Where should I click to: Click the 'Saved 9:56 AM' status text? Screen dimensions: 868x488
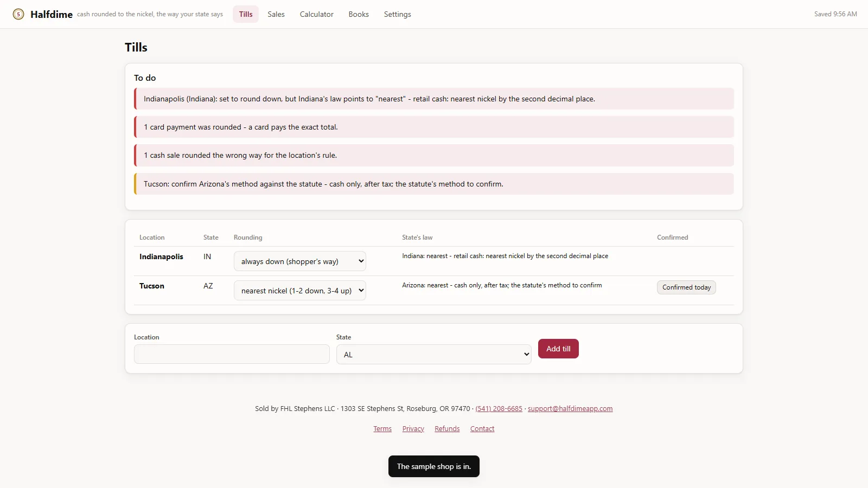pos(835,14)
